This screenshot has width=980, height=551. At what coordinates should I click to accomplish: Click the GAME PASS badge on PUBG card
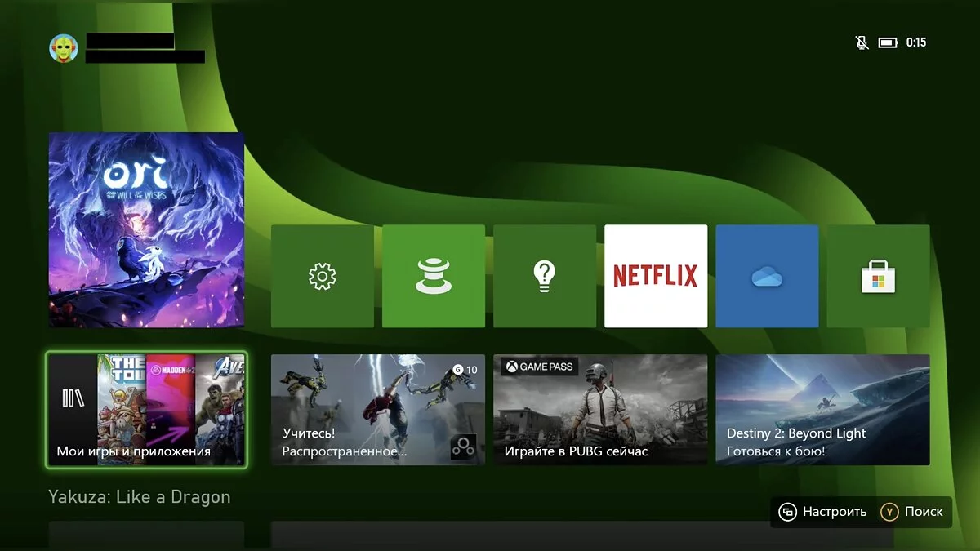(539, 367)
